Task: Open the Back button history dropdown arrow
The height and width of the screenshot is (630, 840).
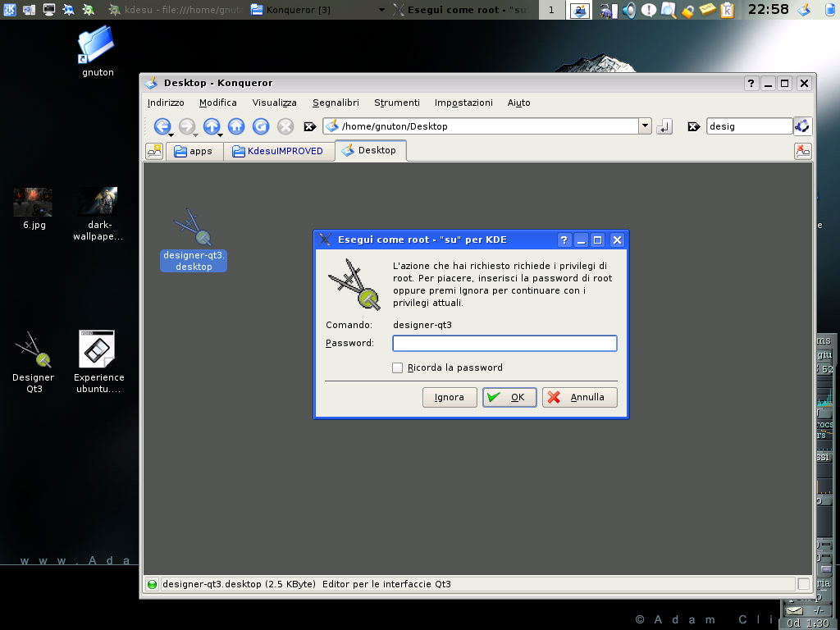Action: (x=171, y=135)
